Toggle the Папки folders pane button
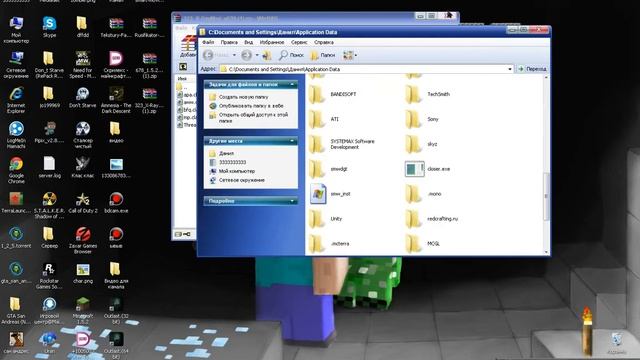 [x=322, y=55]
